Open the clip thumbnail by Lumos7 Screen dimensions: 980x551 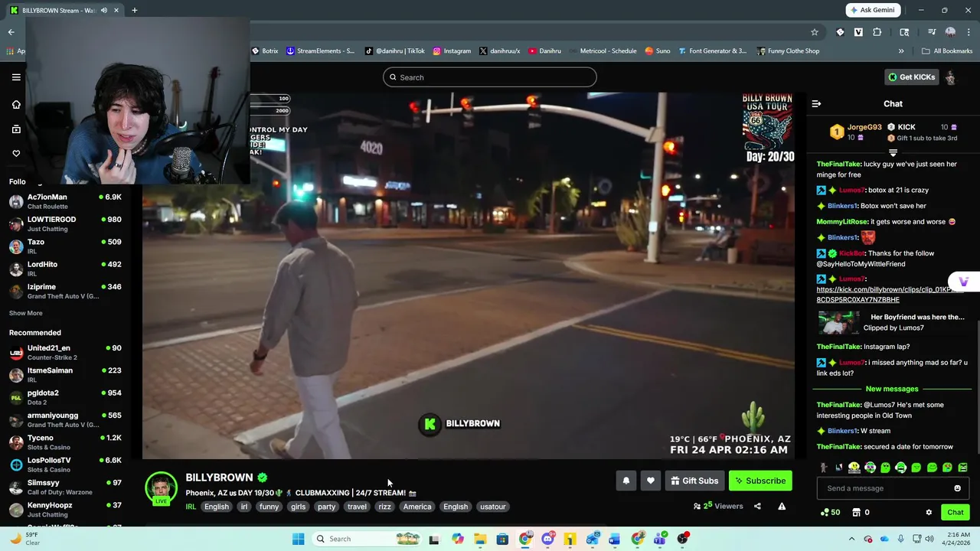838,322
